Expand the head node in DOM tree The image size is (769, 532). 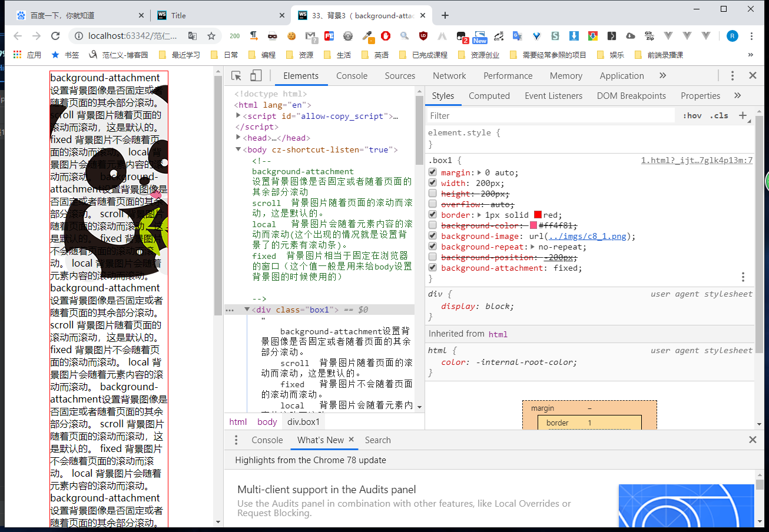(238, 138)
